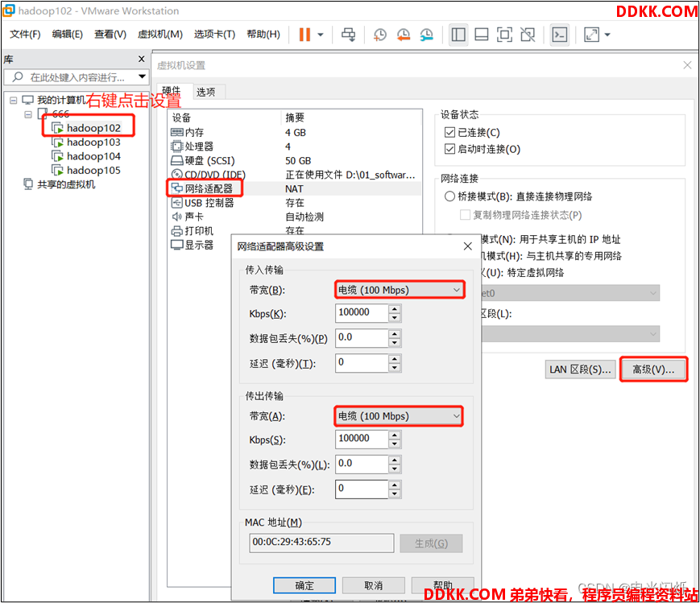Image resolution: width=700 pixels, height=603 pixels.
Task: Select the 硬盘 (SCSI) device row
Action: pos(295,161)
